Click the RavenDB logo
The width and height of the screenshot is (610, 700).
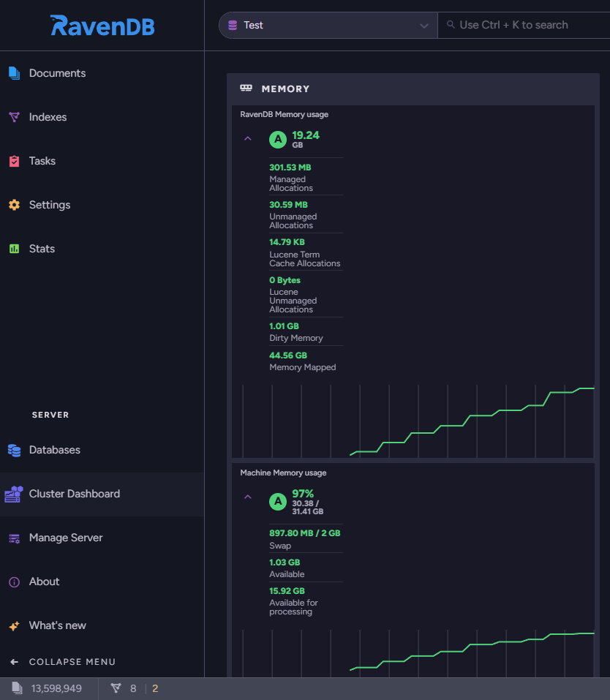tap(102, 26)
